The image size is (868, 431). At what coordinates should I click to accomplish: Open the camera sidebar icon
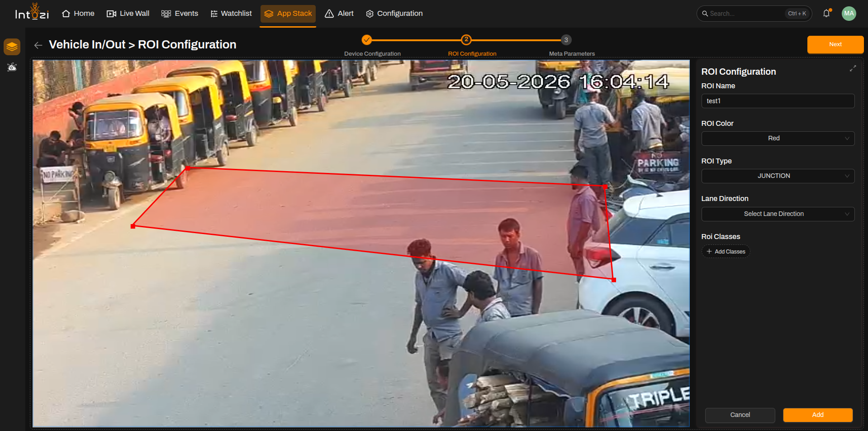pos(12,67)
